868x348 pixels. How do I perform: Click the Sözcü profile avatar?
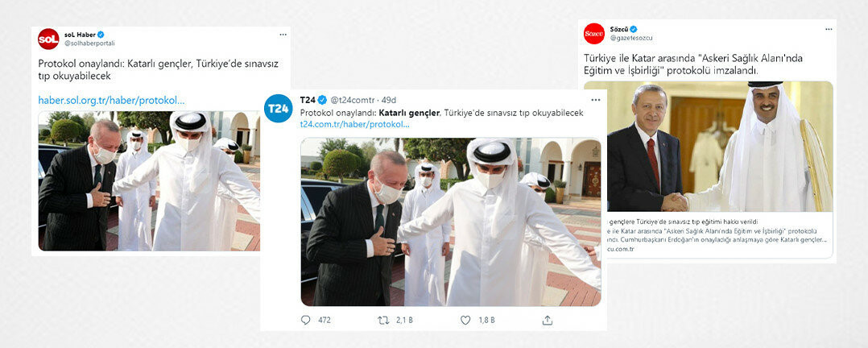point(594,33)
